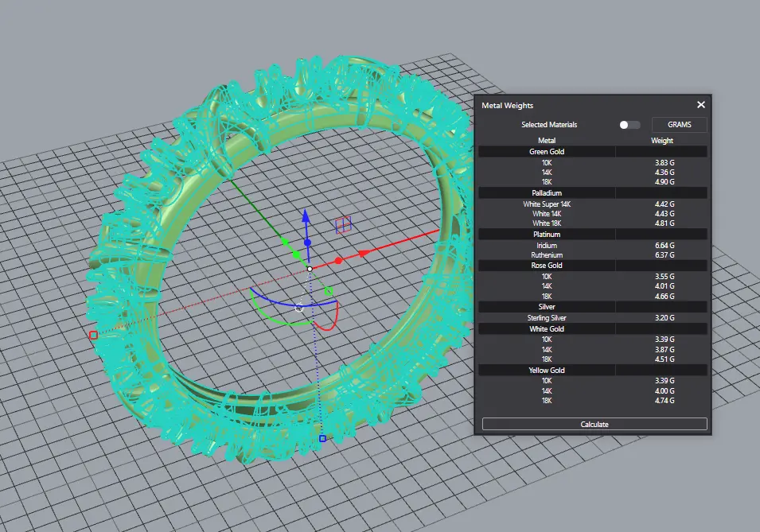Click the Green Gold 18K weight 4.90 G
The width and height of the screenshot is (760, 532).
click(665, 181)
